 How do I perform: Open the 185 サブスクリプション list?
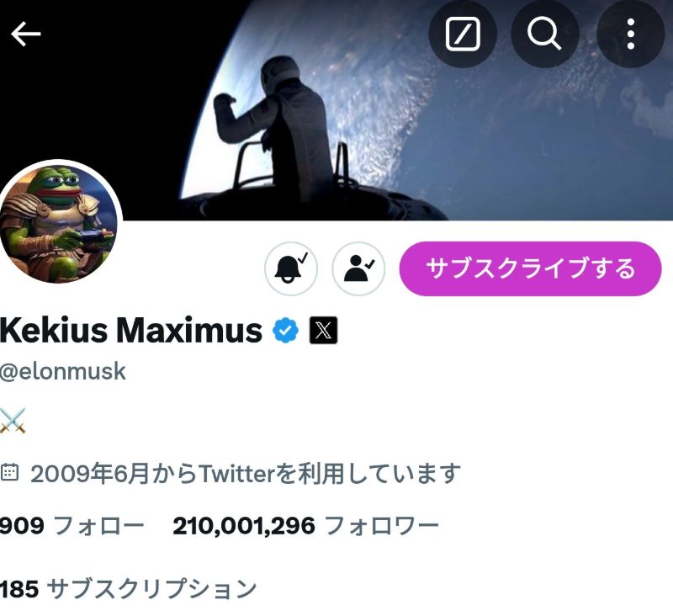[128, 588]
